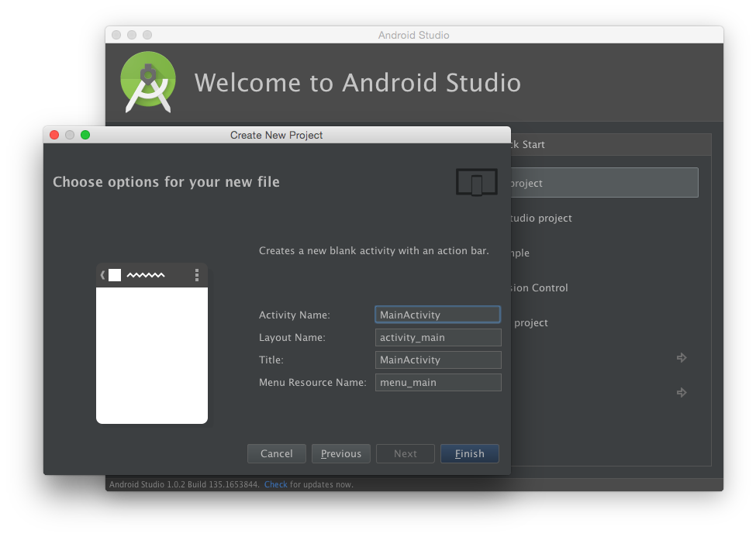This screenshot has height=537, width=756.
Task: Click the first arrow icon in Welcome window
Action: [682, 358]
